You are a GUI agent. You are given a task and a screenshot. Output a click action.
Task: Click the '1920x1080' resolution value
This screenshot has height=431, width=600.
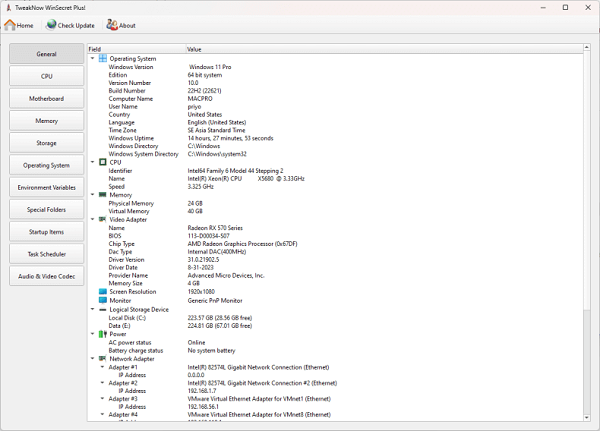(x=201, y=291)
